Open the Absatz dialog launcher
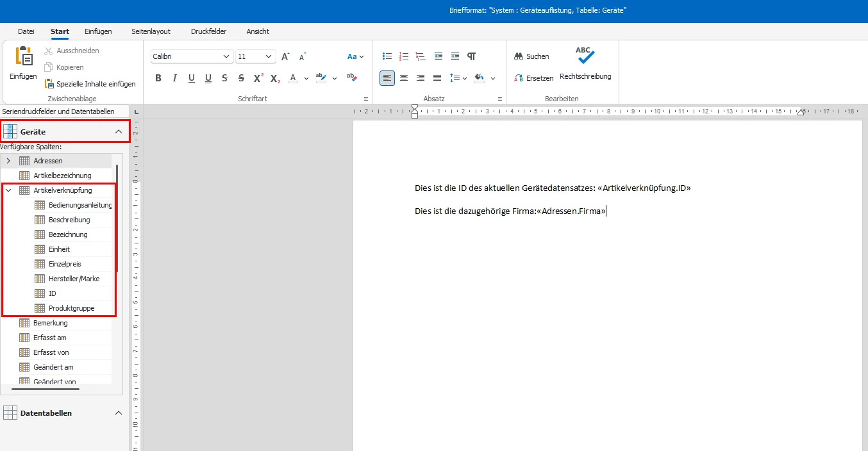Screen dimensions: 868x451 click(x=499, y=99)
